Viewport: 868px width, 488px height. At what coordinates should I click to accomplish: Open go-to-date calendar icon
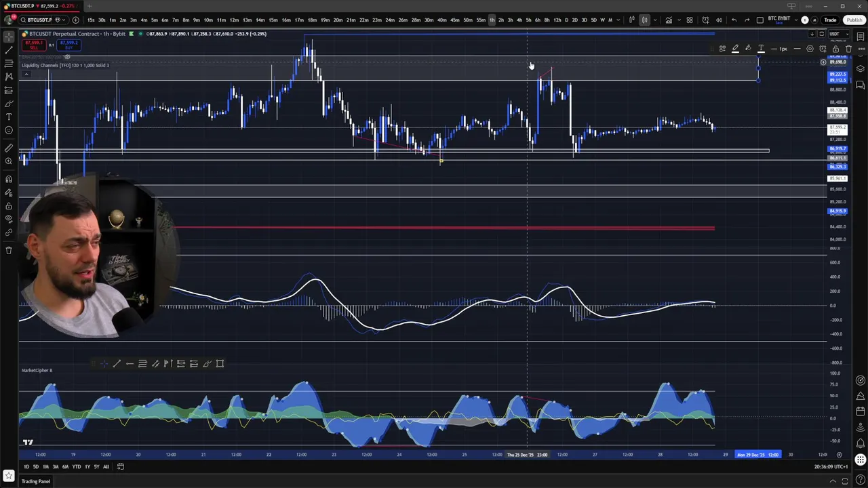[121, 466]
